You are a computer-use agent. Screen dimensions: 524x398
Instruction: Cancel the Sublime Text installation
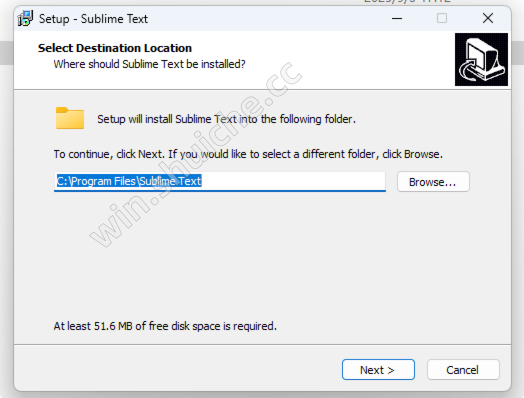click(x=463, y=370)
